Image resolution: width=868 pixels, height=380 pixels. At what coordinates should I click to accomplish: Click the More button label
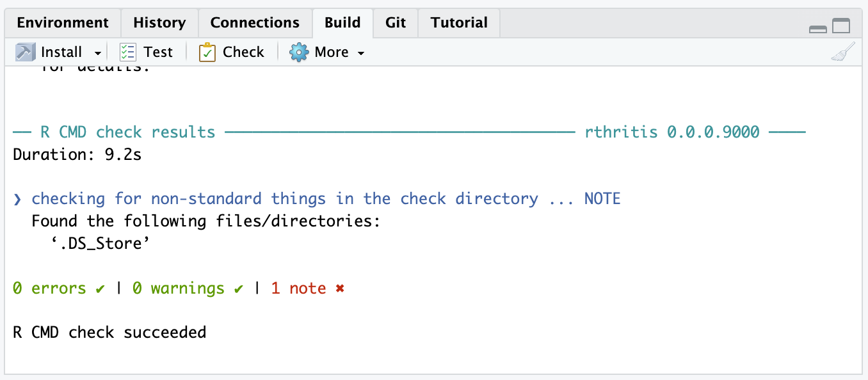click(x=332, y=52)
